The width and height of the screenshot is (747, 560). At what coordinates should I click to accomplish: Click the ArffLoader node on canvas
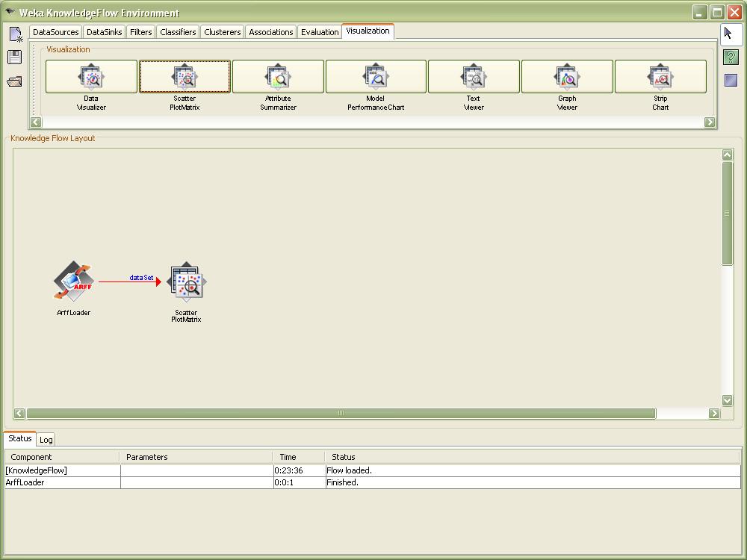tap(73, 282)
